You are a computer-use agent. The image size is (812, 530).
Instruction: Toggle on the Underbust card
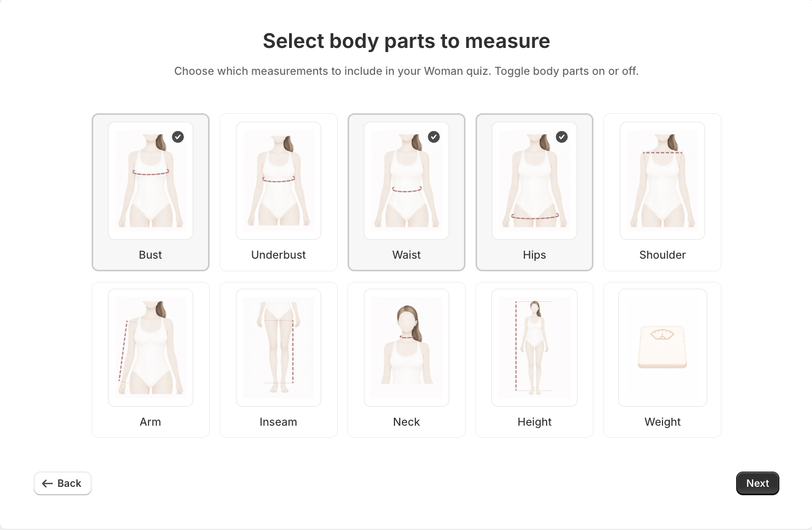coord(278,192)
